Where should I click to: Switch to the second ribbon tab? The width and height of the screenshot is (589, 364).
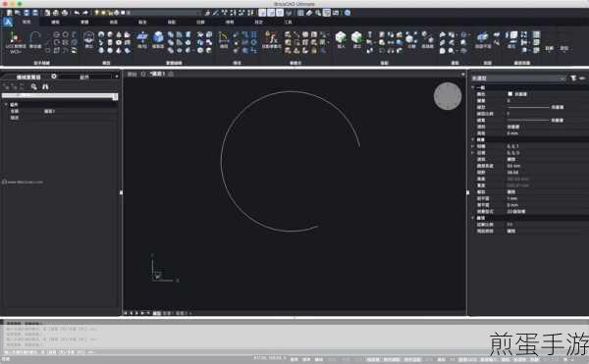click(x=55, y=23)
